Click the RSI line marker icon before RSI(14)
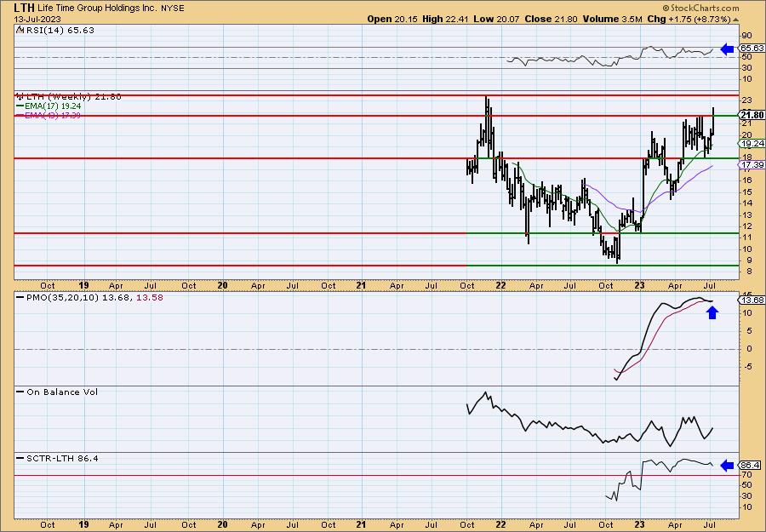Viewport: 766px width, 532px height. pyautogui.click(x=20, y=30)
